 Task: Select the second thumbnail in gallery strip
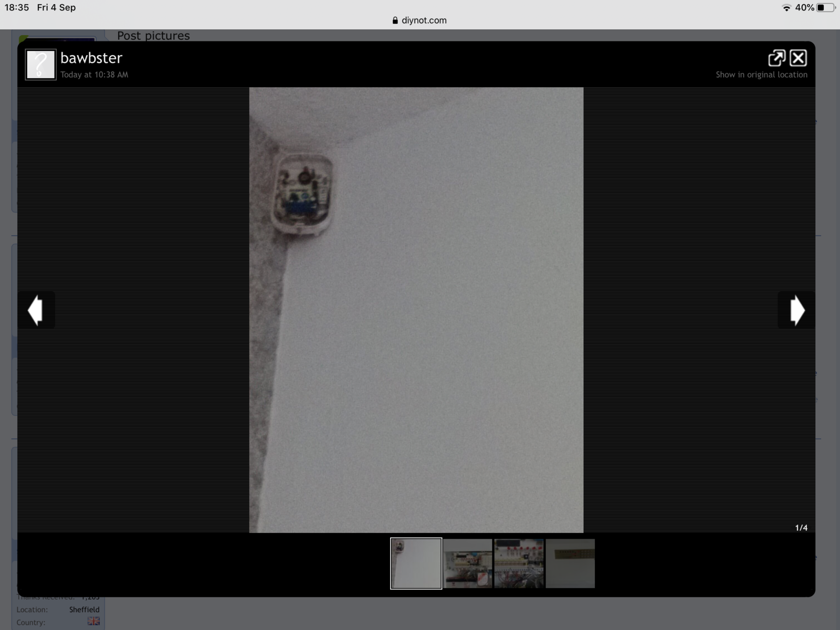click(x=467, y=563)
